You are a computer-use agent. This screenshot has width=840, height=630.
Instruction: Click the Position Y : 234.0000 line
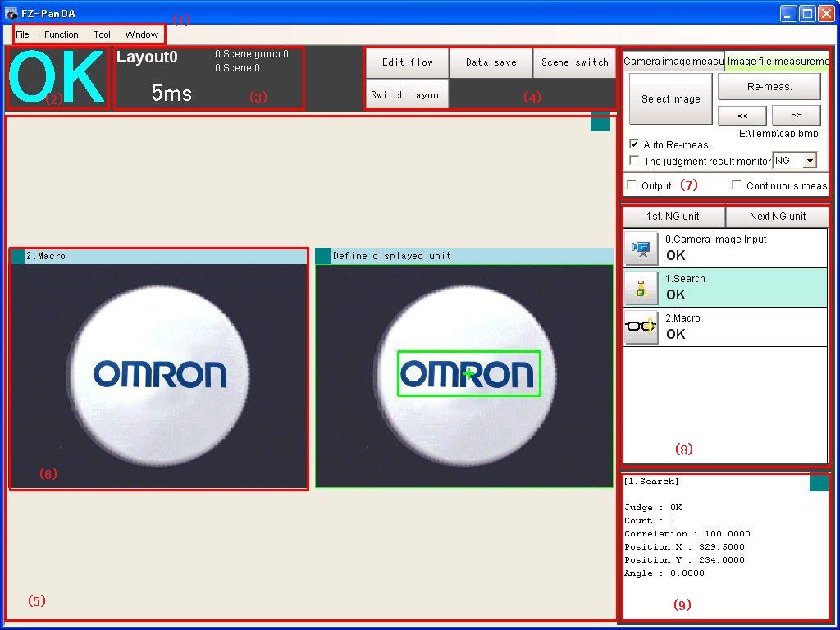685,560
